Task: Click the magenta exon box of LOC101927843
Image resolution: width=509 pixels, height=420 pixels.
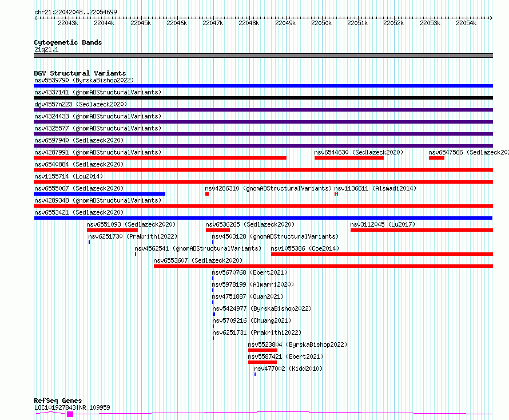Action: tap(70, 414)
